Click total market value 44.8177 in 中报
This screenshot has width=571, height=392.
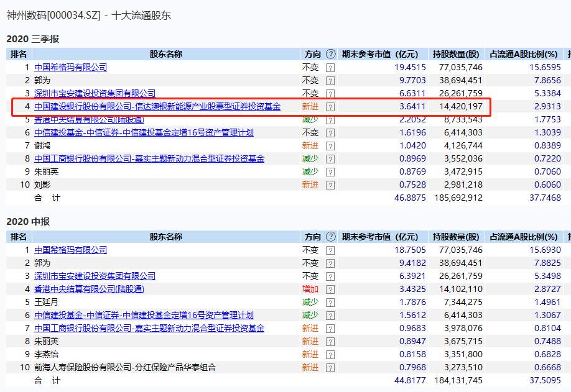tap(410, 381)
